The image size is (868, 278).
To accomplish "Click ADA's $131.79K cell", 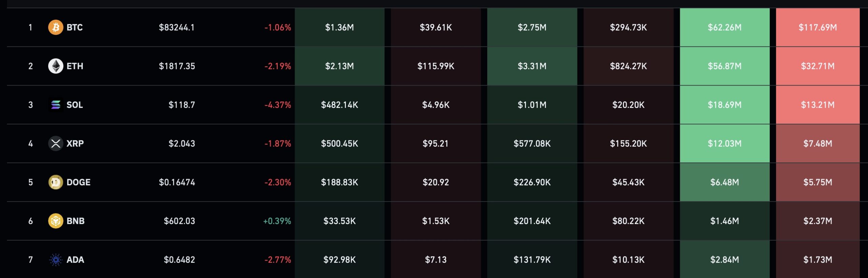I will 532,259.
